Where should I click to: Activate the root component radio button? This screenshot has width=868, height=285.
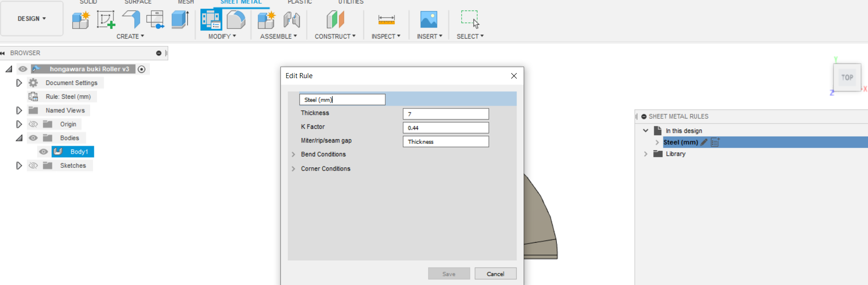[142, 69]
